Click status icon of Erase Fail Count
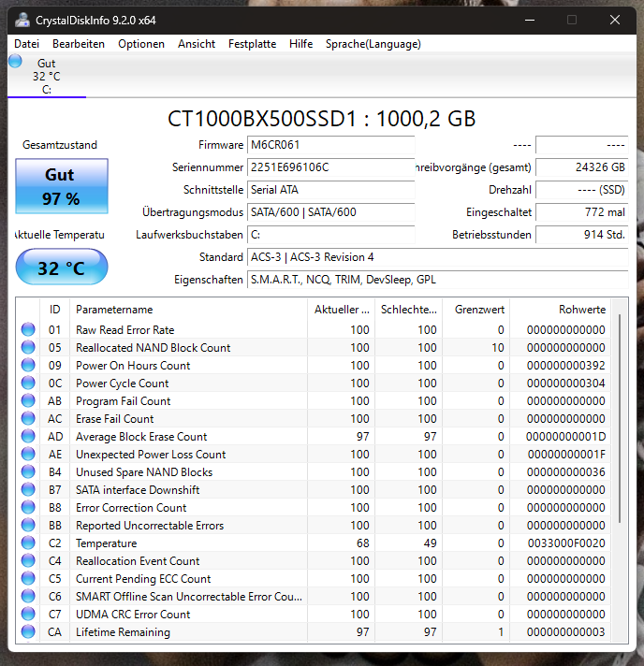The image size is (644, 666). point(28,419)
